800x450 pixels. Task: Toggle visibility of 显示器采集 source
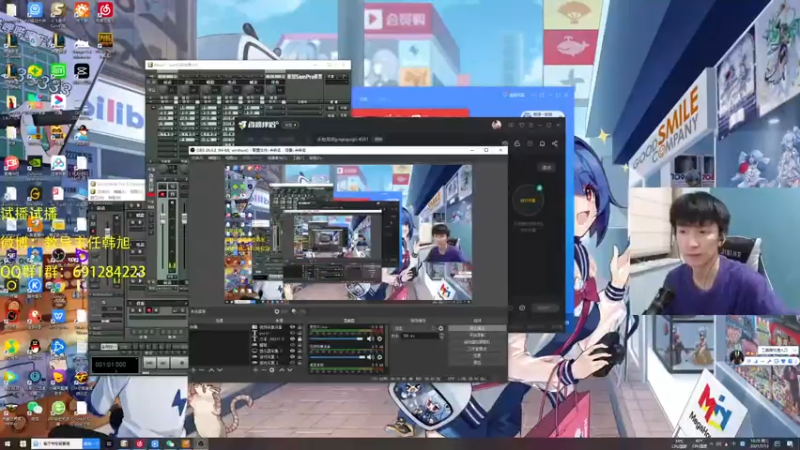pos(292,351)
